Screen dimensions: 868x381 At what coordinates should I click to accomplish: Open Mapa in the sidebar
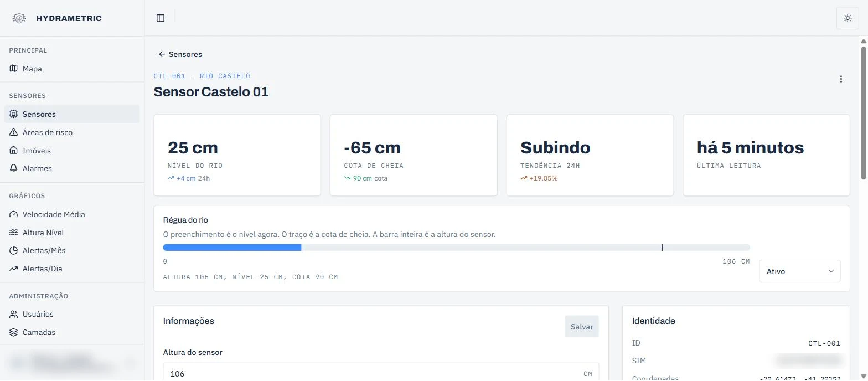coord(72,69)
